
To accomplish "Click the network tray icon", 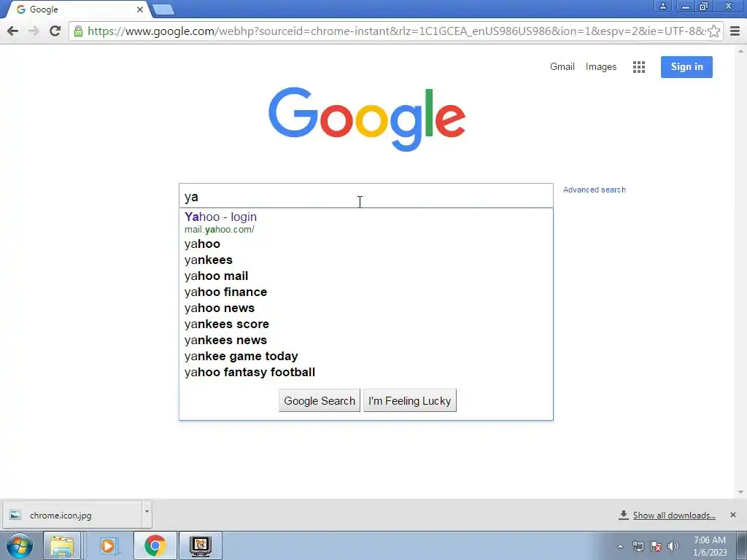I will [638, 546].
